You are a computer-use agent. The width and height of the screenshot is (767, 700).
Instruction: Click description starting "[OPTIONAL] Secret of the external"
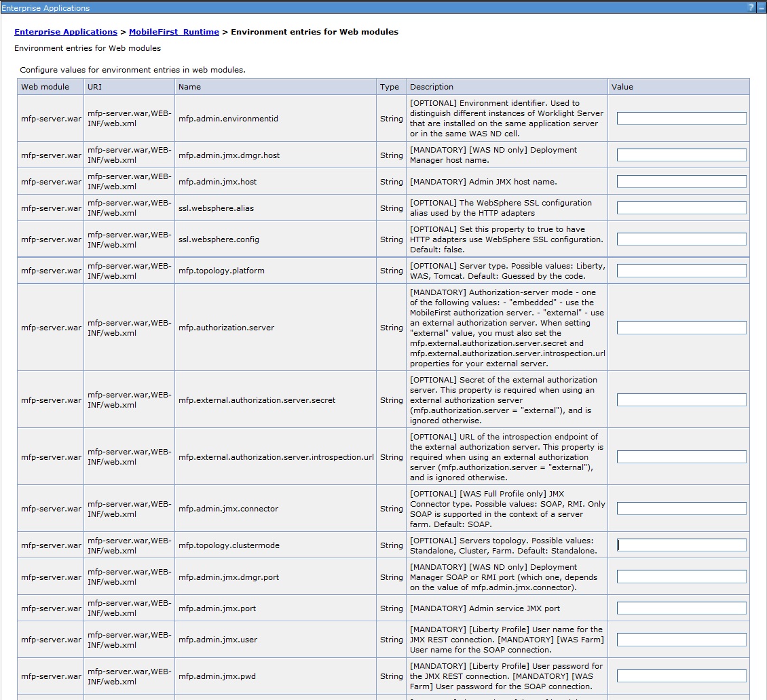[x=504, y=400]
